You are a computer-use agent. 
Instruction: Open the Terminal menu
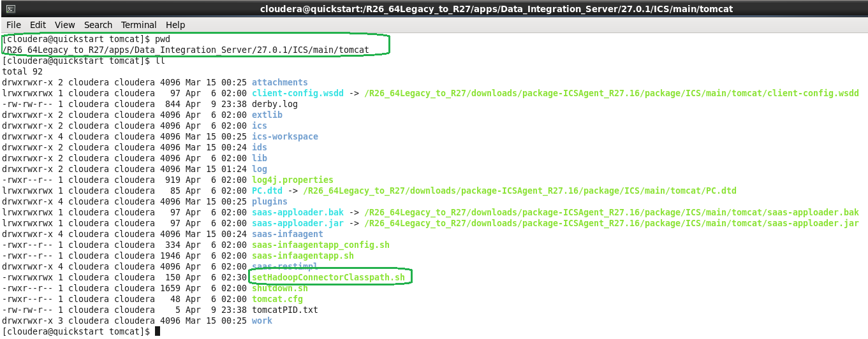pos(138,25)
